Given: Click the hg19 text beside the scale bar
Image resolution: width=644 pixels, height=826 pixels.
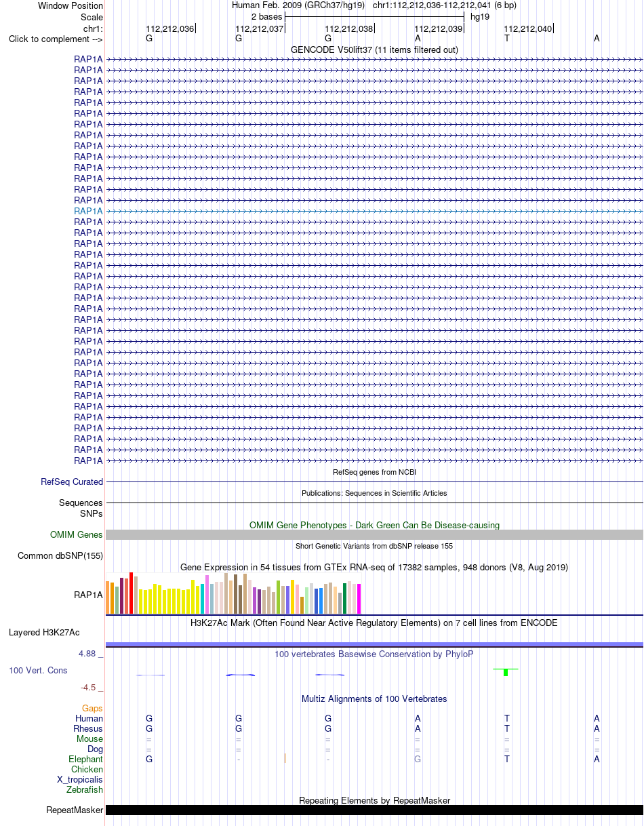Looking at the screenshot, I should [480, 16].
